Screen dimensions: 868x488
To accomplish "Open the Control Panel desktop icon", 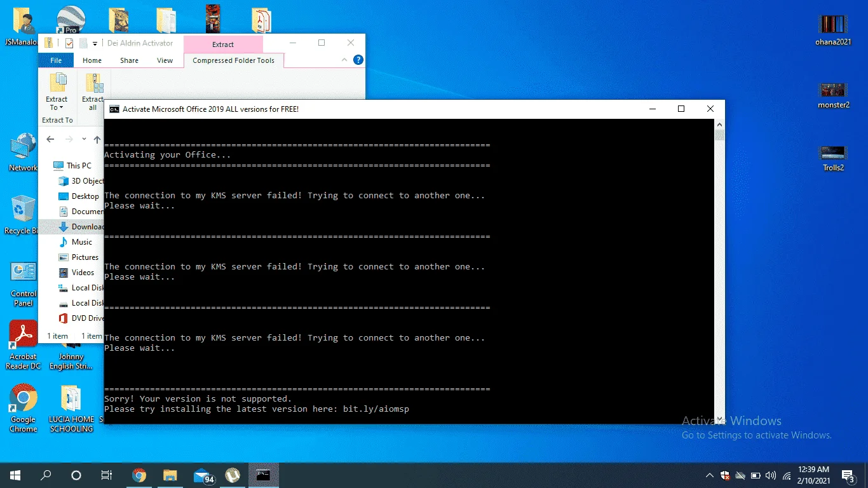I will click(x=24, y=284).
